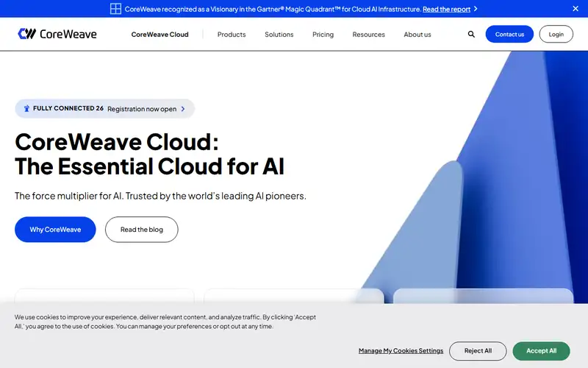588x368 pixels.
Task: Follow the Read the report link
Action: [x=446, y=9]
